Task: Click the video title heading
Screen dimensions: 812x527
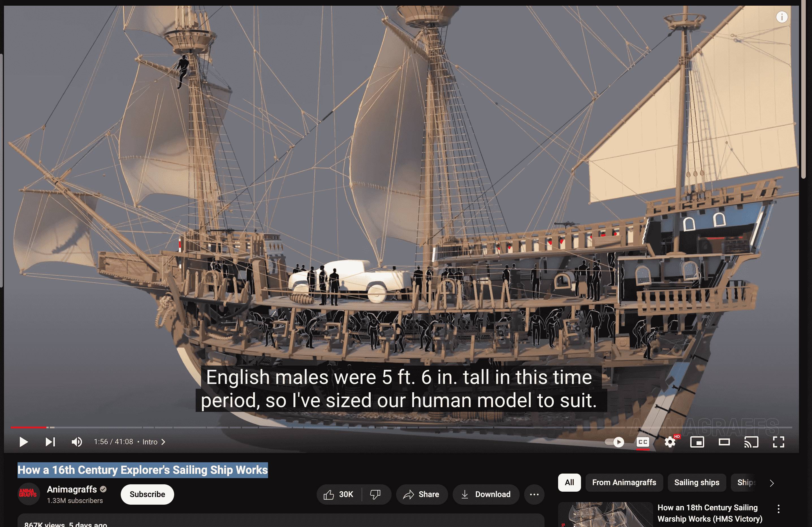Action: [142, 470]
